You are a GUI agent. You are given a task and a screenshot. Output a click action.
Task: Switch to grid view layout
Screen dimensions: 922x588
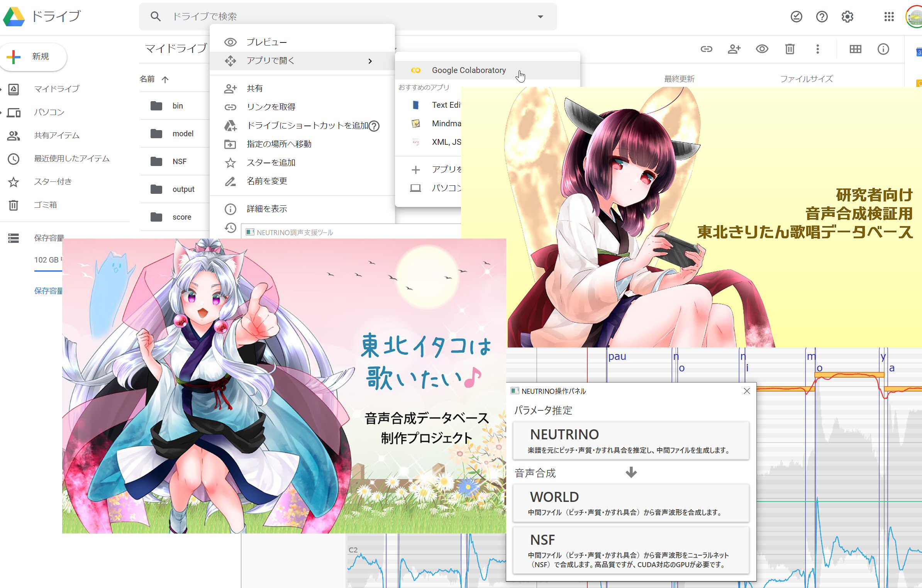click(855, 49)
